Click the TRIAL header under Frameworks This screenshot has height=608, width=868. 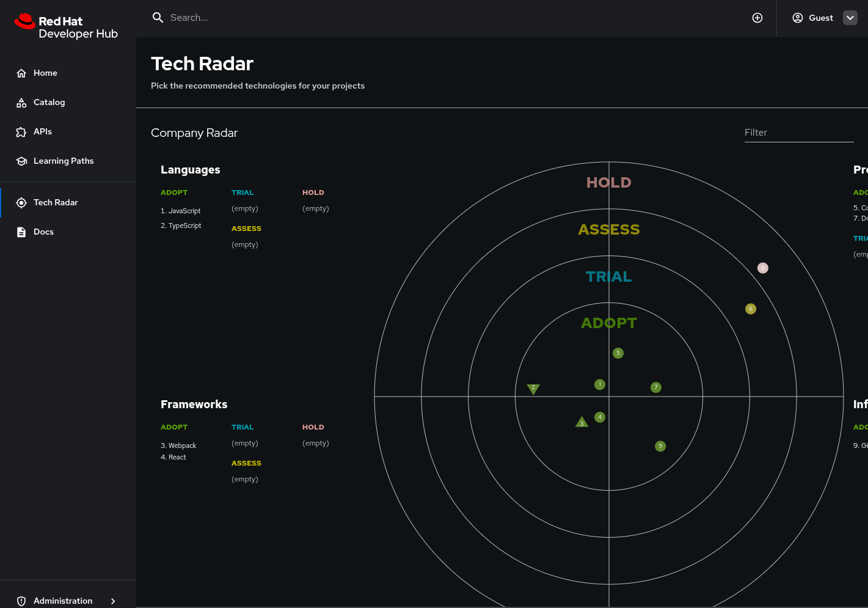(243, 427)
